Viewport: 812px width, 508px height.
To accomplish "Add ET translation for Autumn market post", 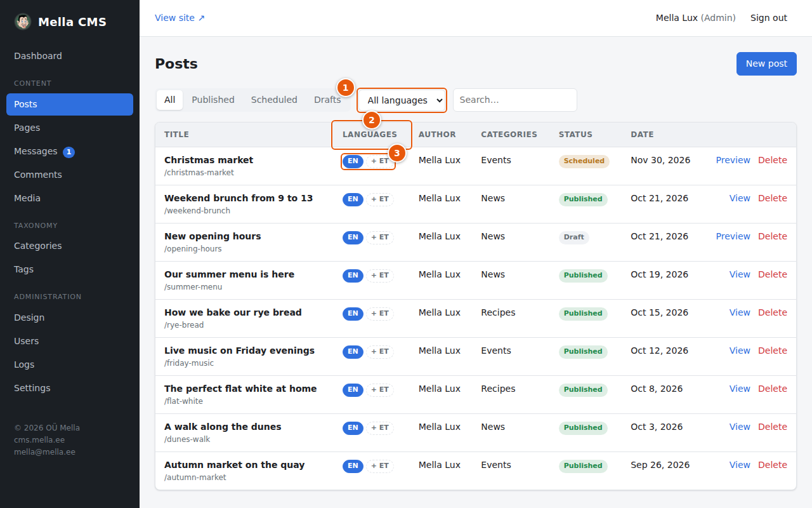I will pyautogui.click(x=380, y=466).
